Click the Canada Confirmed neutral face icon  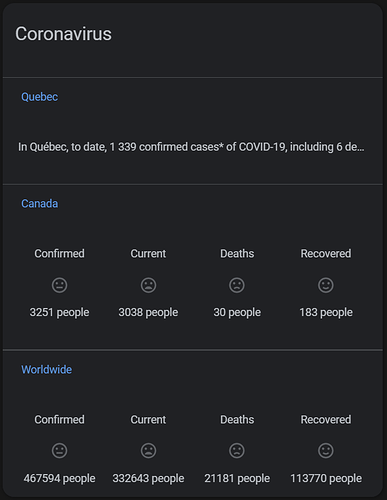[x=59, y=285]
